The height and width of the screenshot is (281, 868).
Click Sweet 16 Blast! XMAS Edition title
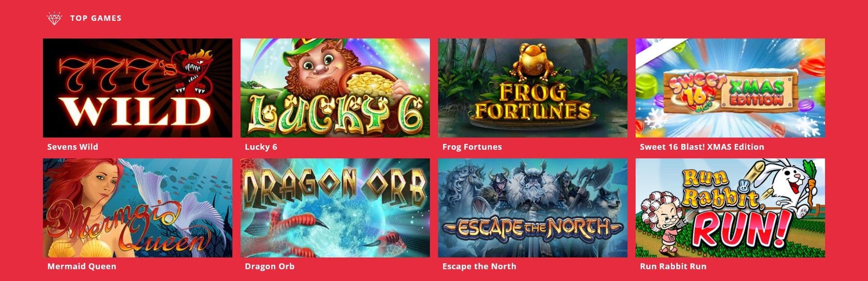click(x=702, y=147)
